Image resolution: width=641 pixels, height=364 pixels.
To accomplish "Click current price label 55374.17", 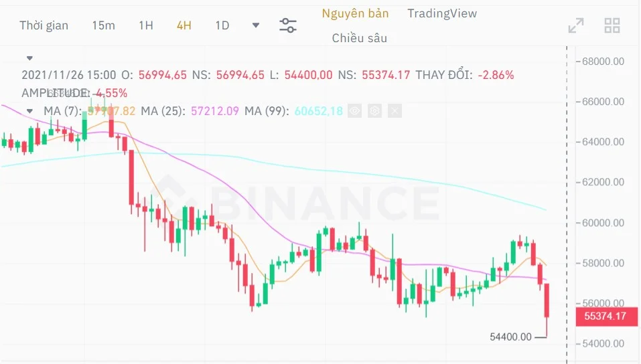I will 605,316.
